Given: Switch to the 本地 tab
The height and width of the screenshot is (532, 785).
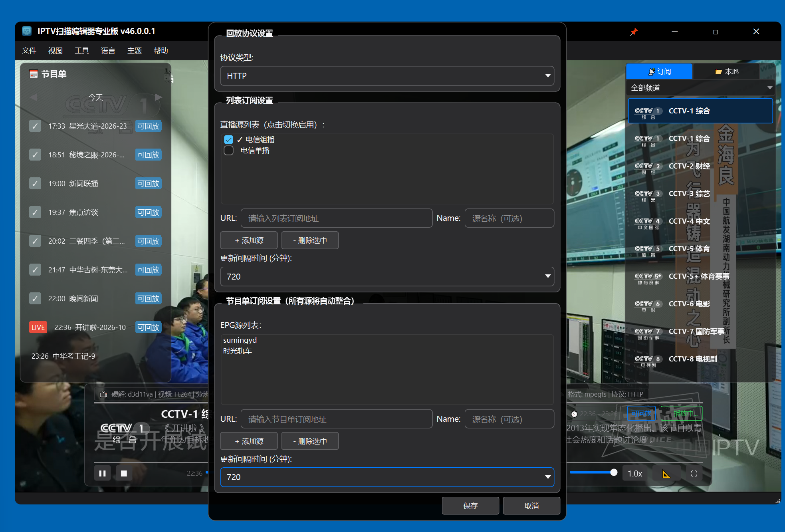Looking at the screenshot, I should pyautogui.click(x=727, y=71).
